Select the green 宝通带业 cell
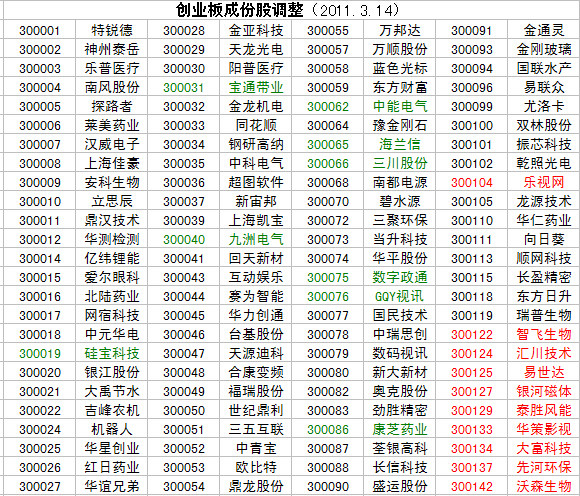The height and width of the screenshot is (496, 580). coord(256,88)
